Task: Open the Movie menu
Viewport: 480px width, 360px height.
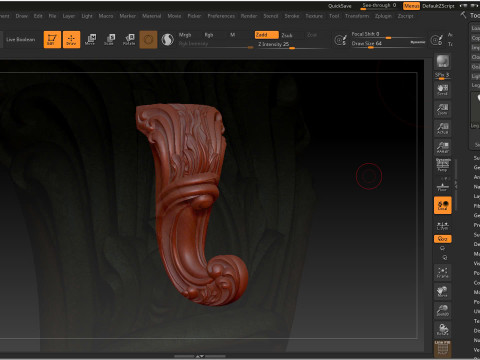Action: (174, 16)
